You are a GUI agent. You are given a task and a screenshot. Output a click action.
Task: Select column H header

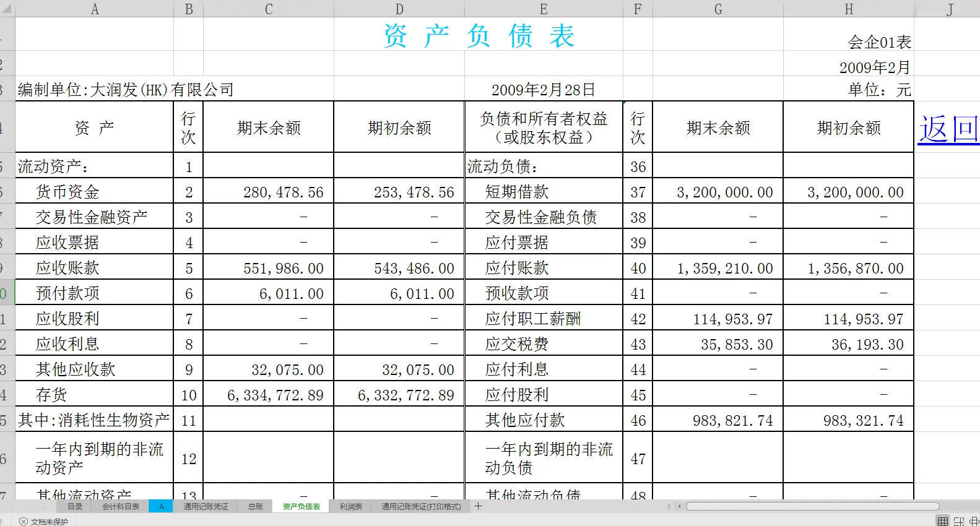pos(849,9)
